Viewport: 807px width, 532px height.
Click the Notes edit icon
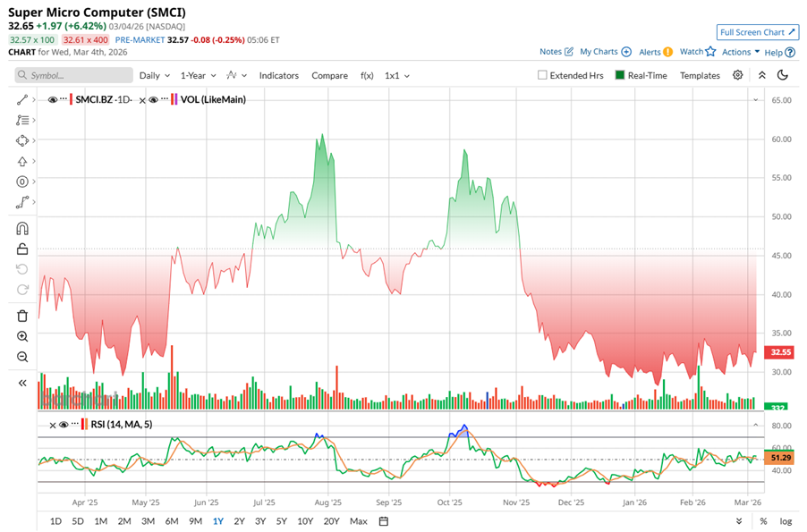(569, 52)
